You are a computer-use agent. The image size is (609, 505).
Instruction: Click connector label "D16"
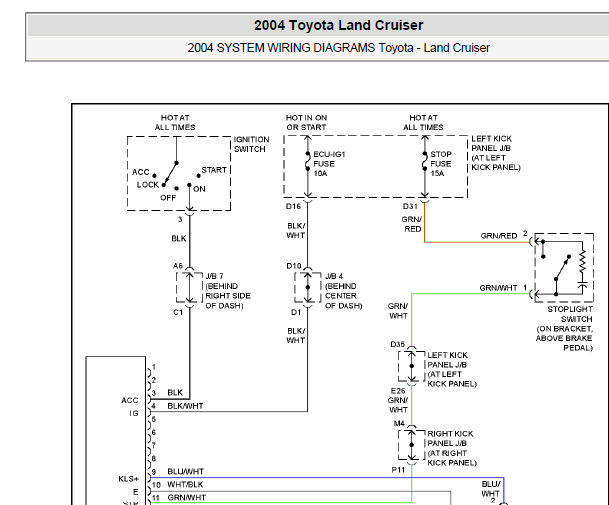pyautogui.click(x=293, y=206)
